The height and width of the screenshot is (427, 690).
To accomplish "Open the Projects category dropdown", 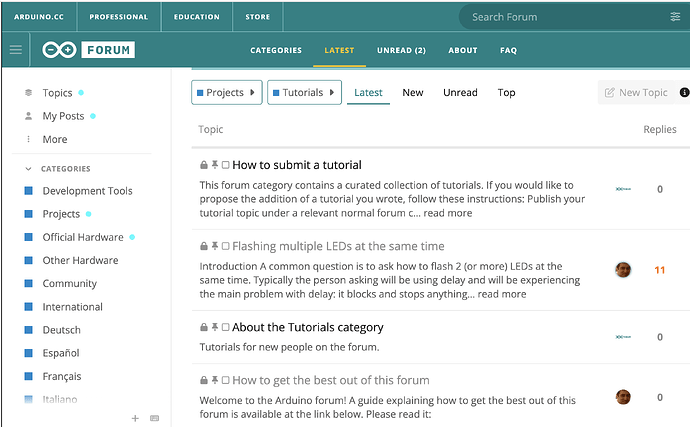I will [227, 92].
